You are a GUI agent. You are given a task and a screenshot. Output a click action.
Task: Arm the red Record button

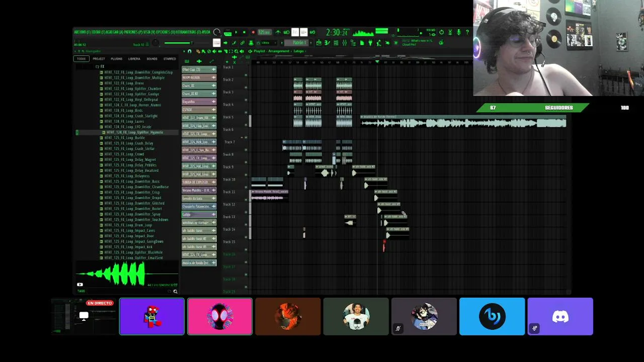point(253,32)
